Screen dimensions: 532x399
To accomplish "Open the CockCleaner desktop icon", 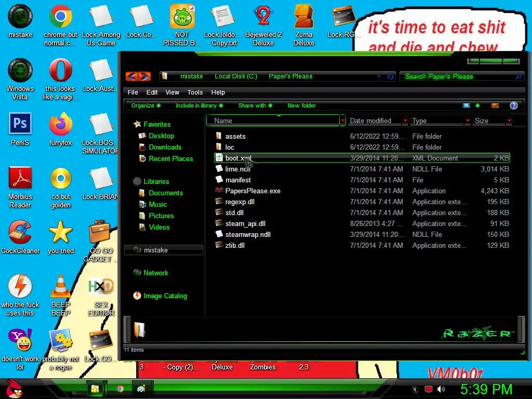I will click(x=20, y=237).
